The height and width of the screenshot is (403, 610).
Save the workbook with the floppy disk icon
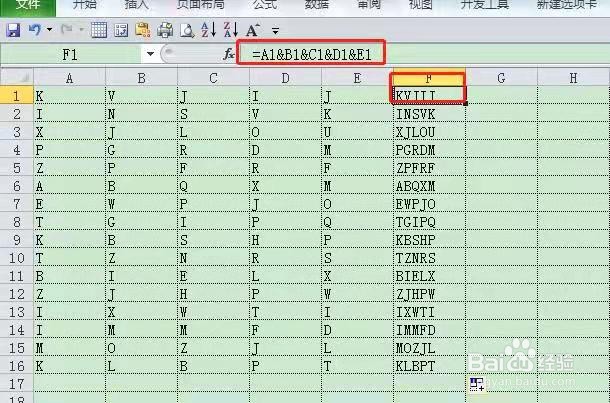coord(13,30)
